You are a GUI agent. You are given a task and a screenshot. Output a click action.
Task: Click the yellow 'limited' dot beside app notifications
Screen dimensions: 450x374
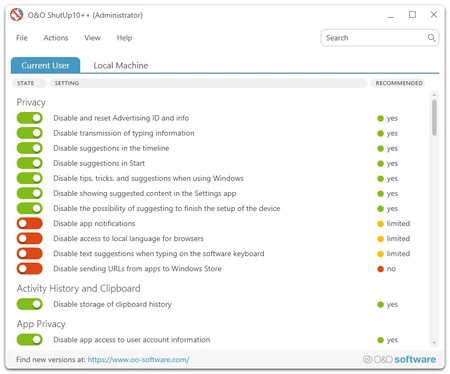tap(380, 224)
